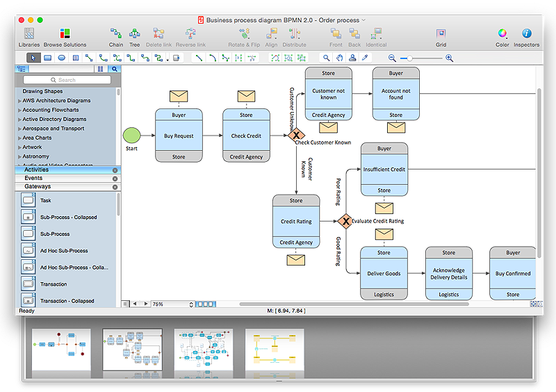Screen dimensions: 556x392
Task: Bring selection to Front
Action: (336, 38)
